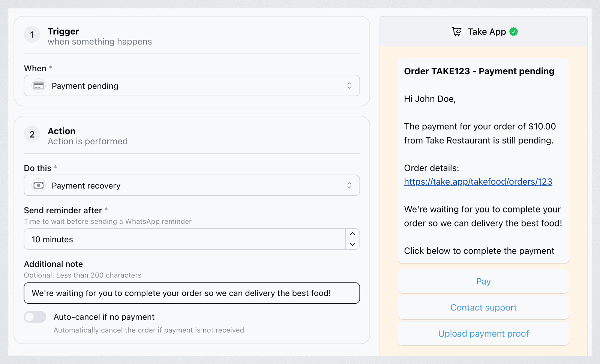
Task: Click the credit card icon beside Payment pending
Action: (39, 86)
